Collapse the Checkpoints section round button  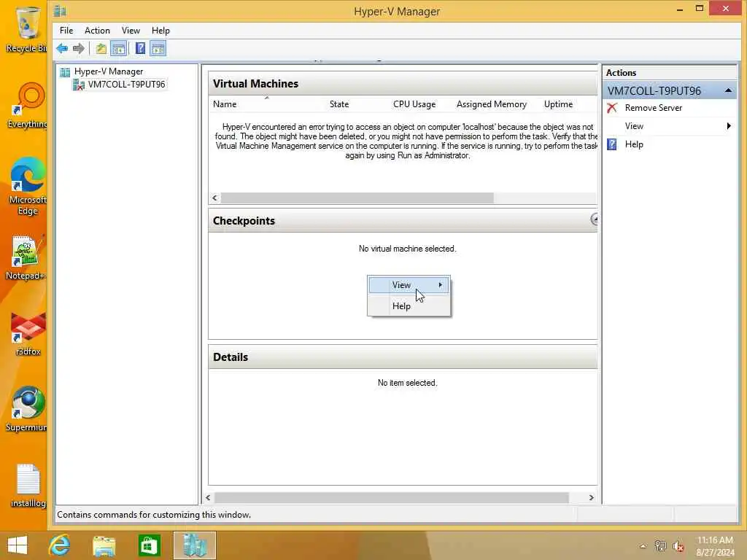(594, 219)
